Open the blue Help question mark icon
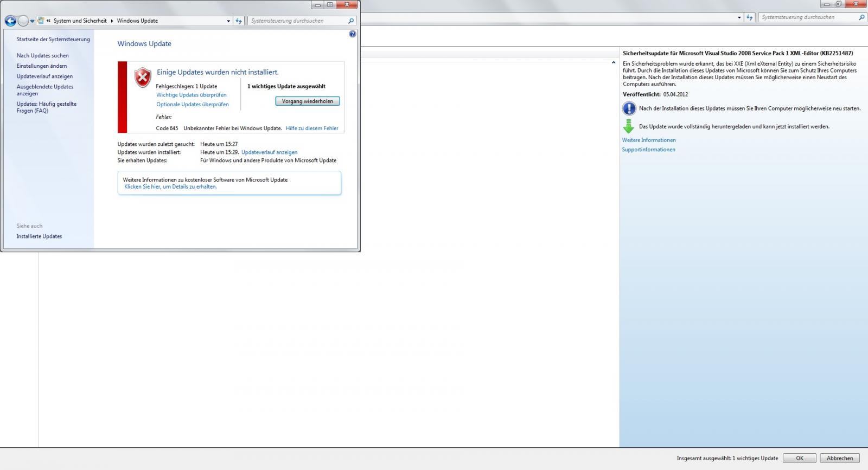 [353, 34]
